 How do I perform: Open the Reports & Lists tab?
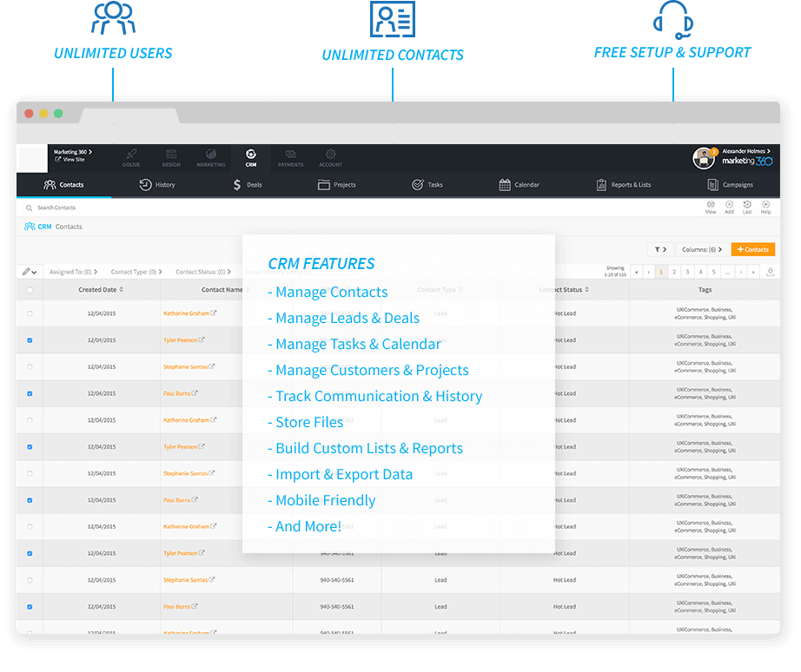pos(623,185)
